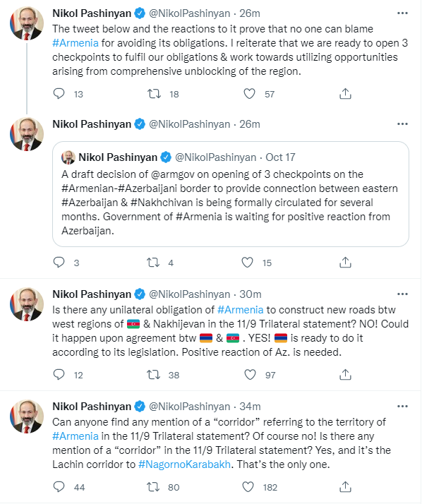Like the quote tweet with 15 likes
Screen dimensions: 422x504
tap(247, 263)
